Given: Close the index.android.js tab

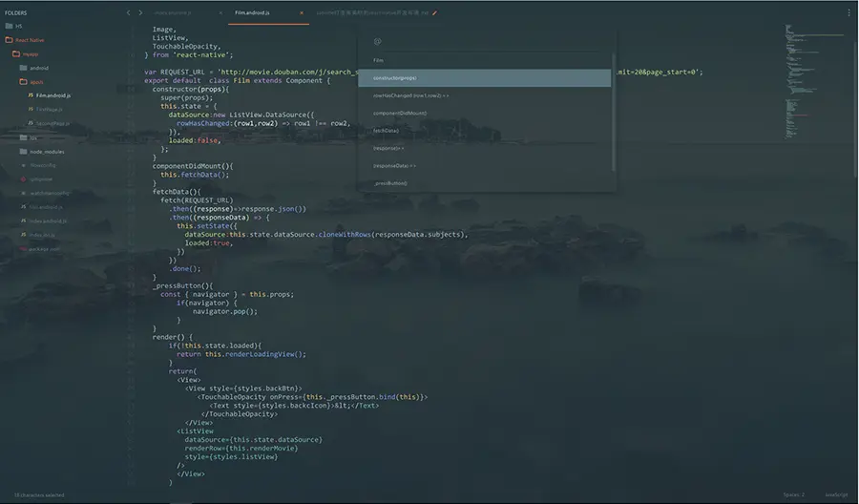Looking at the screenshot, I should (x=220, y=12).
